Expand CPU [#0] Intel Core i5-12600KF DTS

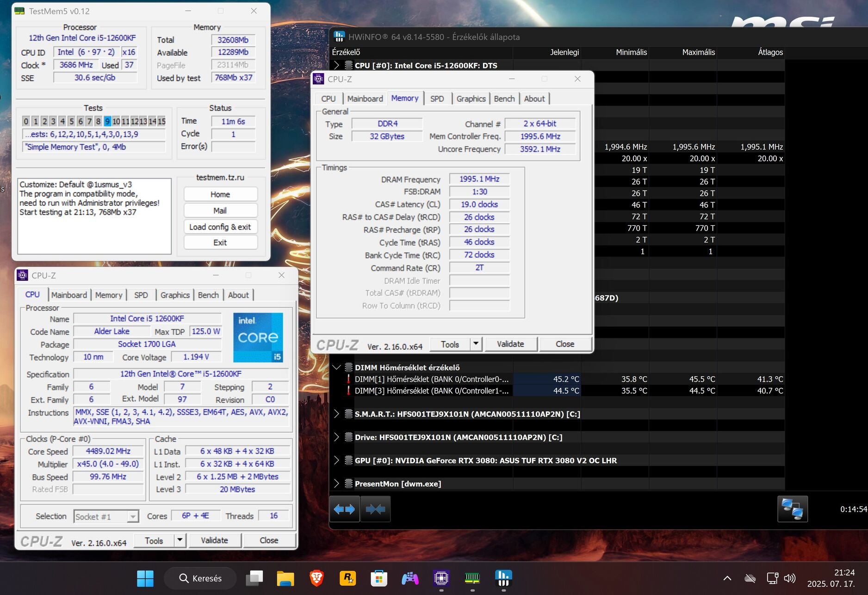pyautogui.click(x=336, y=65)
